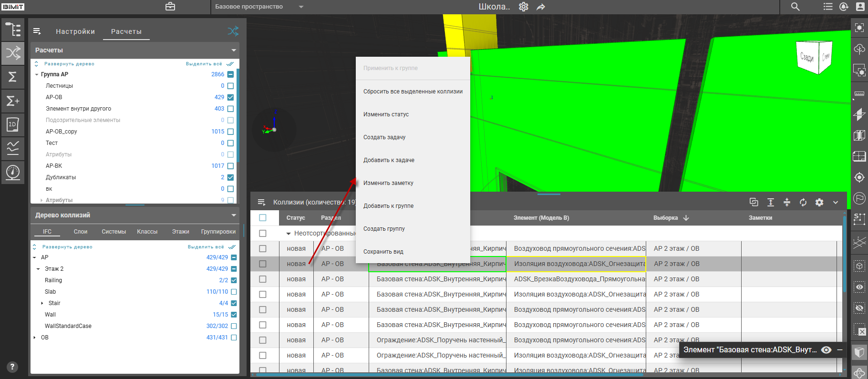Toggle eye icon for Базовая стена element
Viewport: 868px width, 379px height.
click(827, 350)
